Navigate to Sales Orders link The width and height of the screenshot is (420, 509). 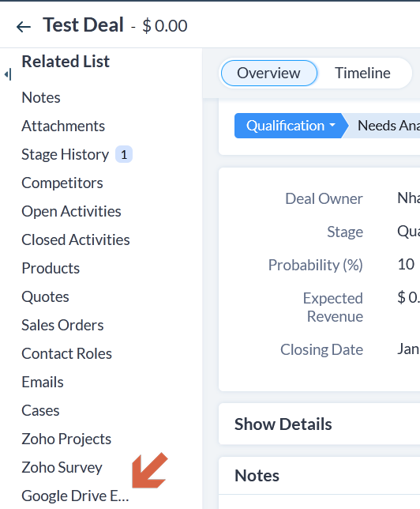point(62,326)
